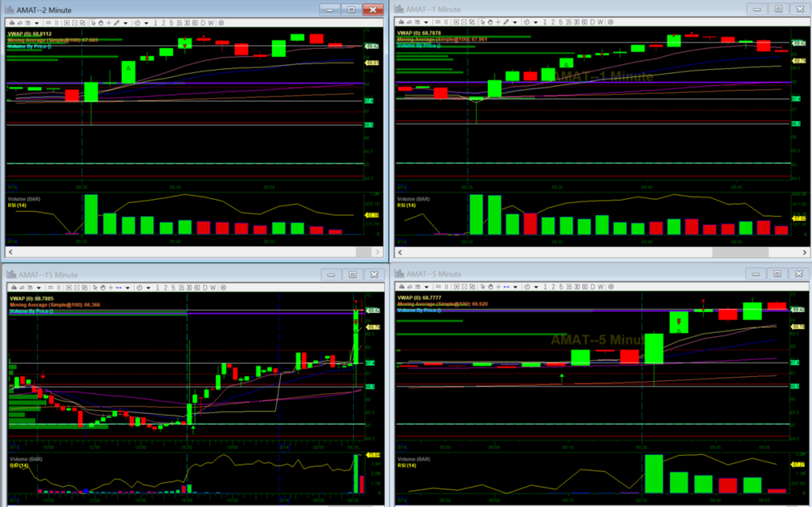Set 5 Minute chart to 60 minute timeframe
The image size is (812, 507).
point(585,287)
